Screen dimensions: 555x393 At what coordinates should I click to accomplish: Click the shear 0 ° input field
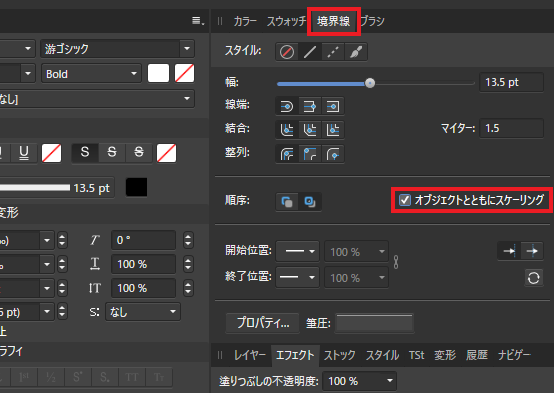(143, 240)
